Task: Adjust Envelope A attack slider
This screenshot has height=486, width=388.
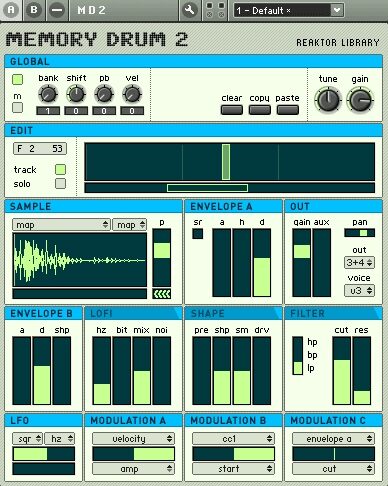Action: click(222, 262)
